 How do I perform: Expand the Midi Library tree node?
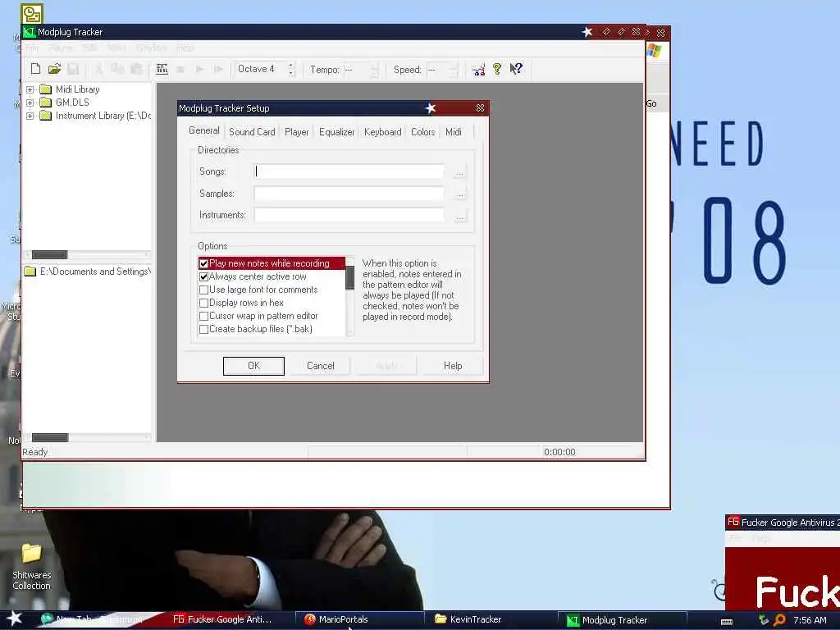tap(30, 89)
